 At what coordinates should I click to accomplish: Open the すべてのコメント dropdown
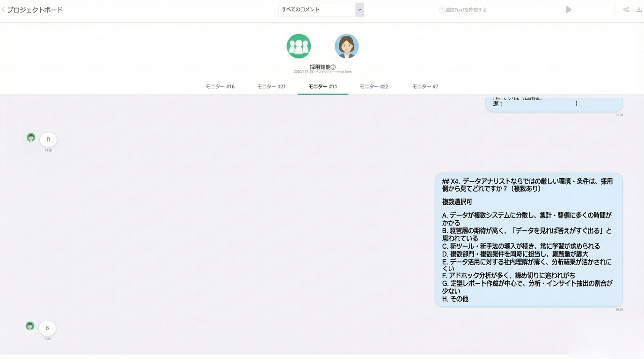[x=314, y=9]
